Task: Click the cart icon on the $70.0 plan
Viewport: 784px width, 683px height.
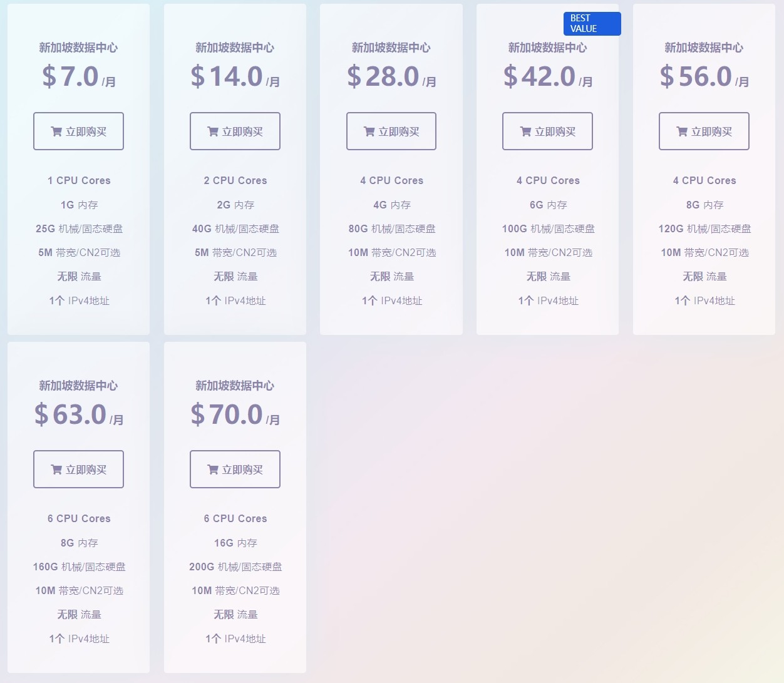Action: (x=213, y=470)
